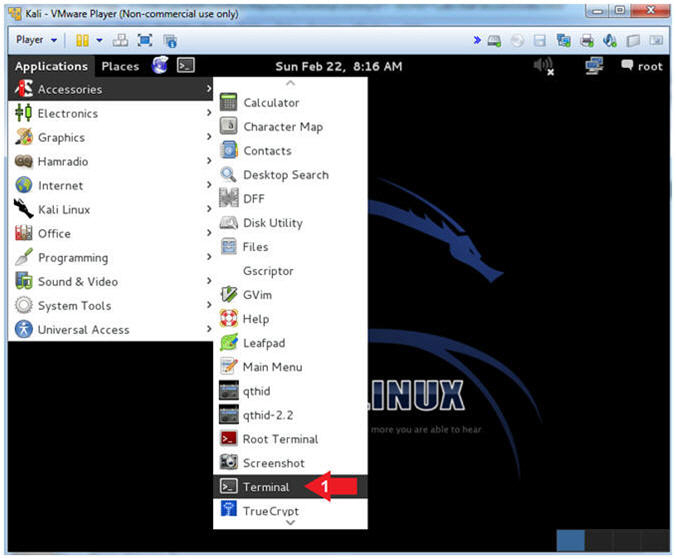
Task: Click Applications menu in top panel
Action: click(51, 66)
